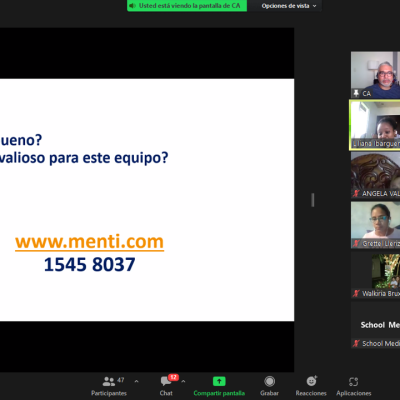Expand the Chat options chevron
The height and width of the screenshot is (400, 400).
point(183,381)
